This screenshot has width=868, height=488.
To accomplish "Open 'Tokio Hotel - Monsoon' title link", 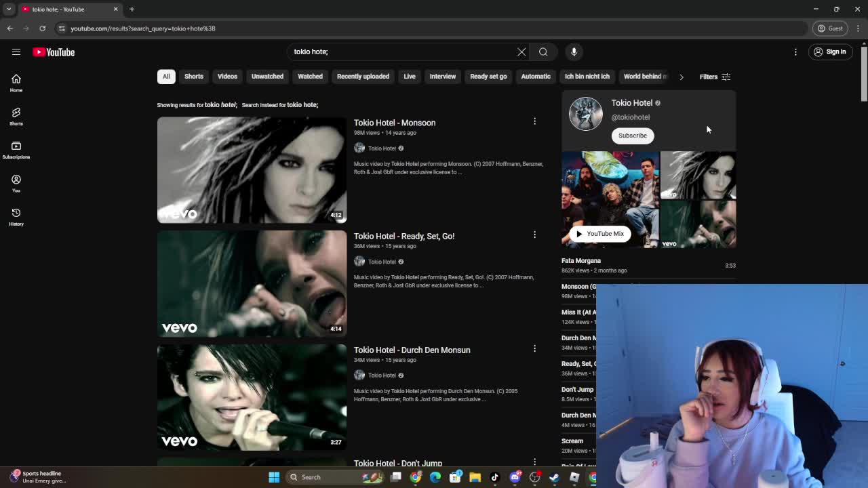I will (395, 123).
